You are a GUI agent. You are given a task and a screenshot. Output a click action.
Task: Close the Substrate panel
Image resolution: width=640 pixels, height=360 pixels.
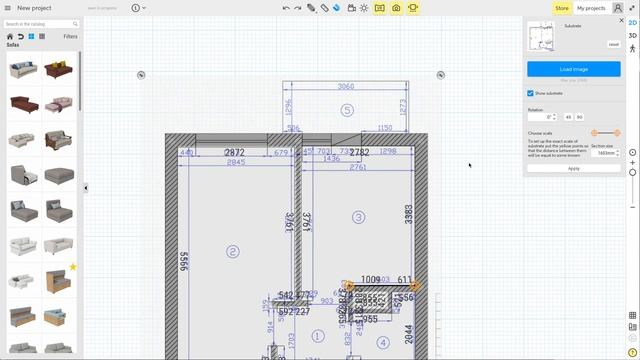point(622,20)
